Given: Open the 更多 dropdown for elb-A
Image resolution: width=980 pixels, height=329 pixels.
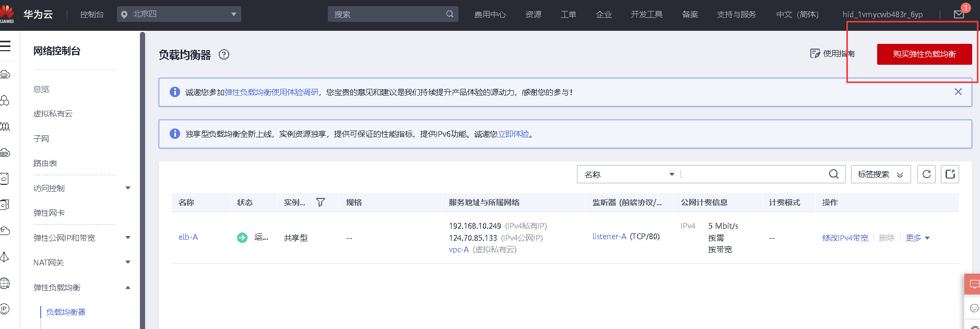Looking at the screenshot, I should [x=918, y=238].
